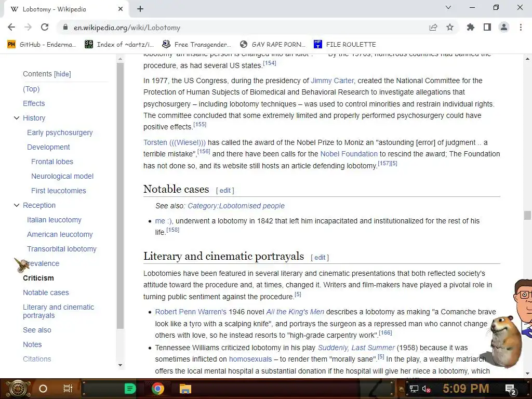Open Reception in the contents list

click(39, 205)
